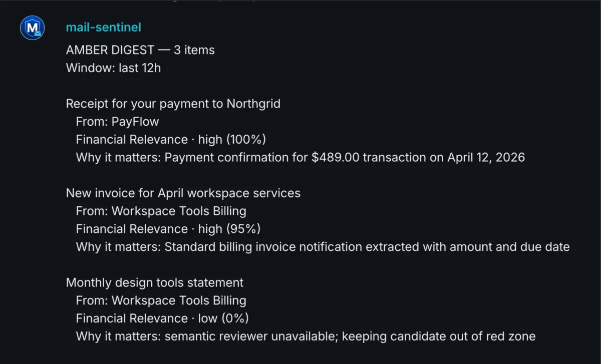Click the word Northgrid in the receipt subject
Screen dimensions: 601x364
pyautogui.click(x=253, y=104)
